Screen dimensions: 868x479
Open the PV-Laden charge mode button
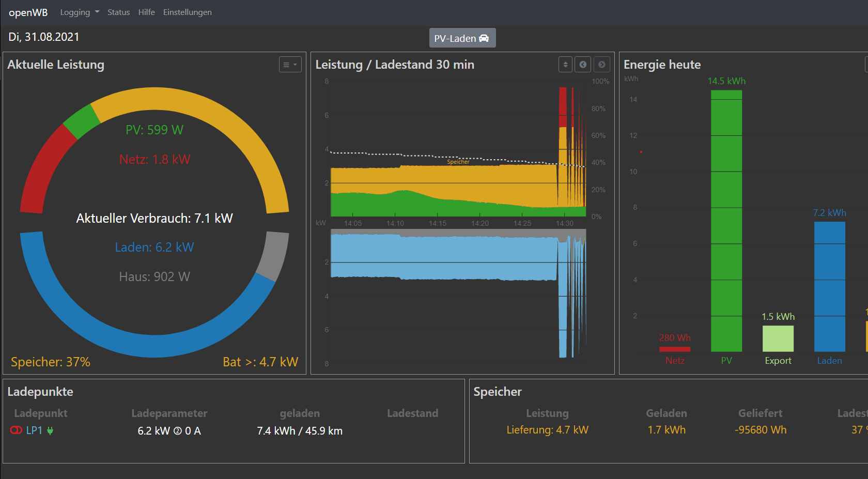click(462, 38)
